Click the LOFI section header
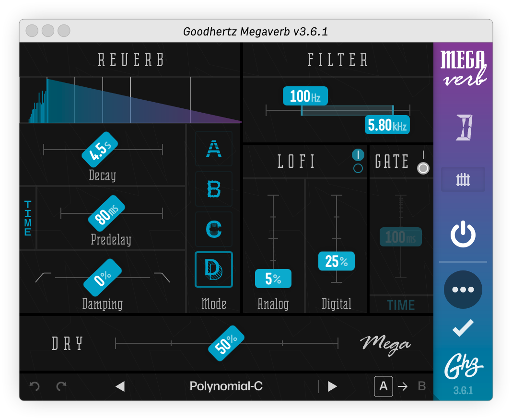The image size is (512, 420). (296, 162)
